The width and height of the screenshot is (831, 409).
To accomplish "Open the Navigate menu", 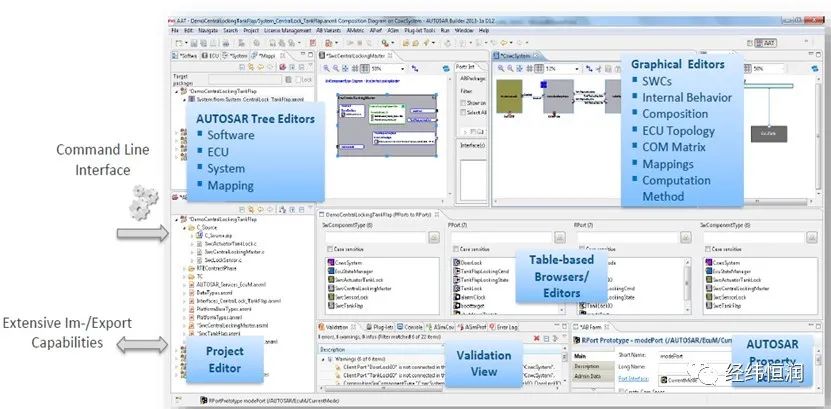I will [208, 31].
